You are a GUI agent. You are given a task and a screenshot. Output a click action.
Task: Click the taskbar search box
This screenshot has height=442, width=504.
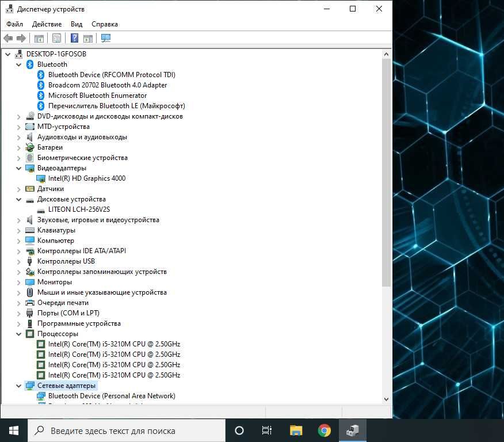(127, 430)
